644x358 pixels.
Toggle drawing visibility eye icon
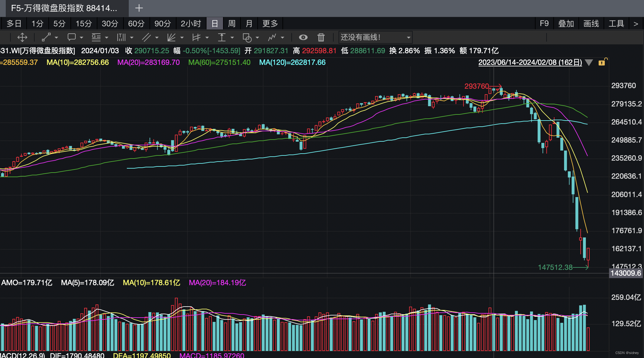tap(303, 37)
